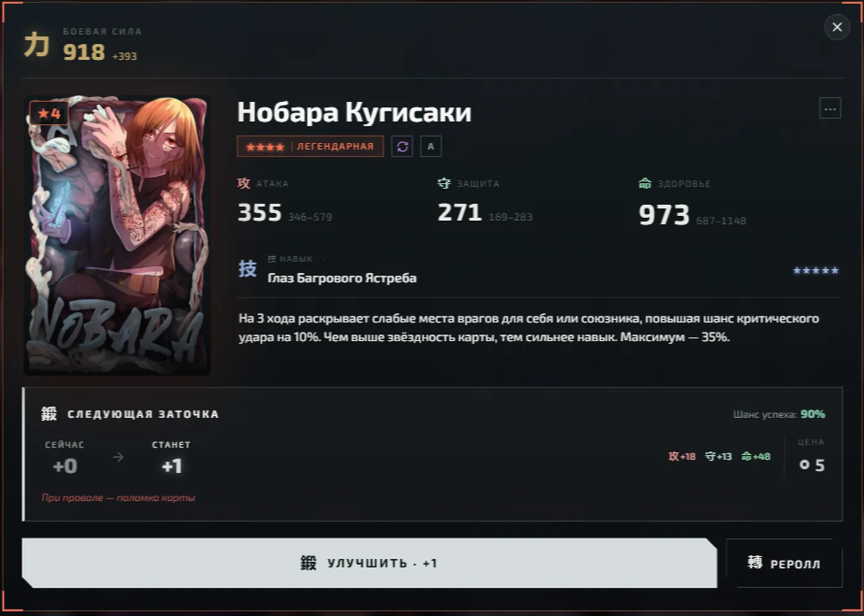This screenshot has height=616, width=864.
Task: Click the ★4 star badge on card
Action: (49, 113)
